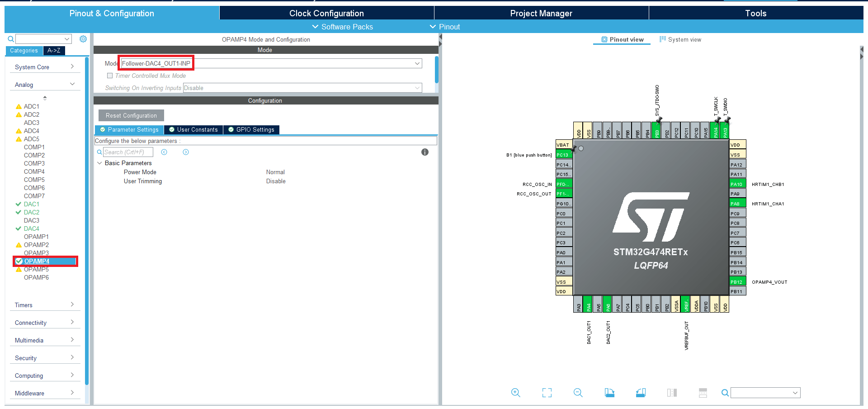Collapse the Analog category
868x409 pixels.
pos(45,85)
